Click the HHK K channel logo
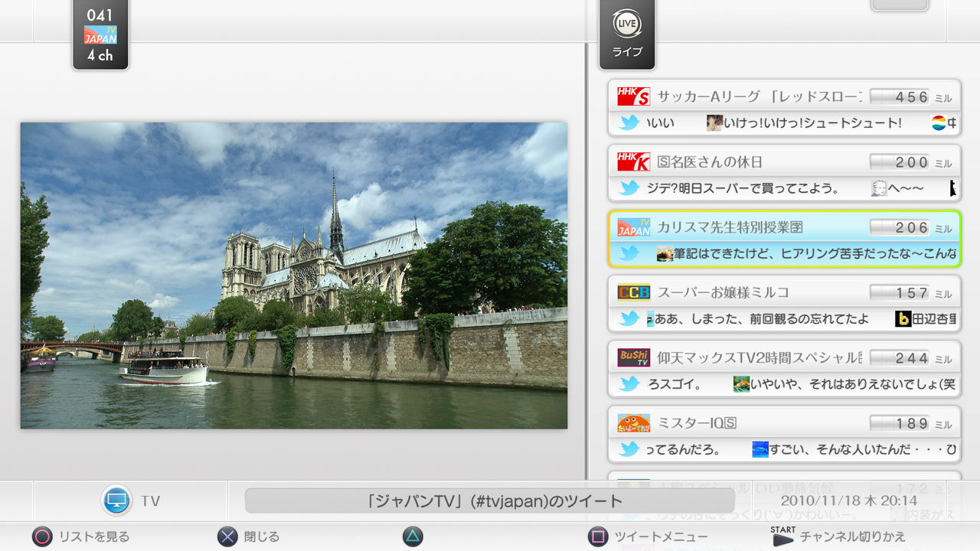 (633, 162)
